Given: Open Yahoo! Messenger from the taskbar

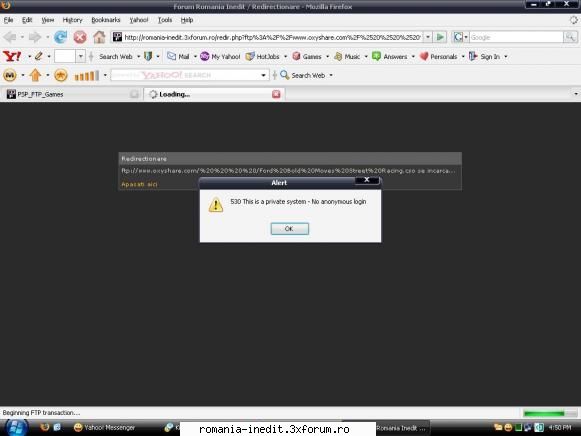Looking at the screenshot, I should point(104,427).
